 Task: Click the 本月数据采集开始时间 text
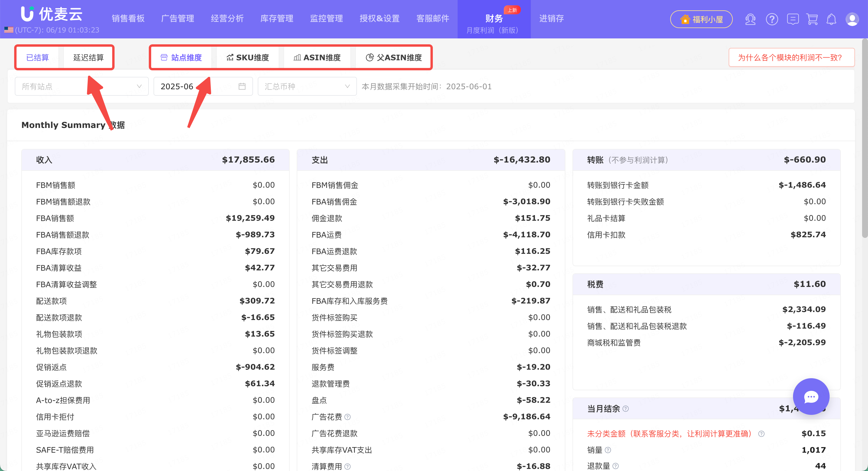[427, 87]
